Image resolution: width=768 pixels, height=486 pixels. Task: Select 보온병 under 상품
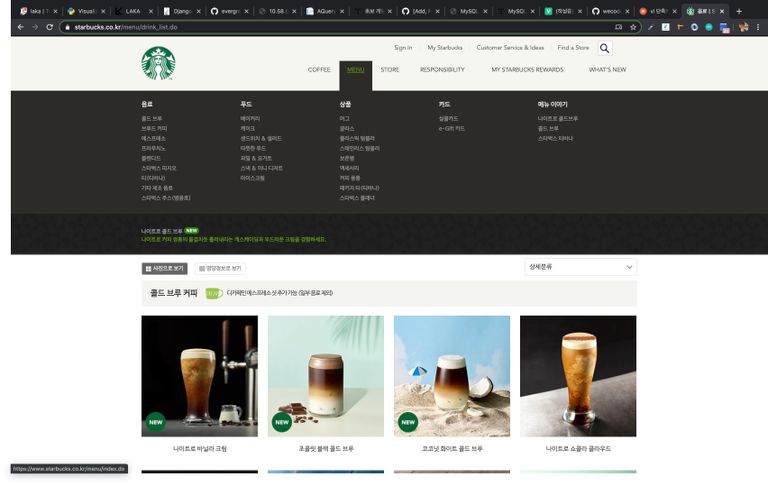[x=347, y=158]
